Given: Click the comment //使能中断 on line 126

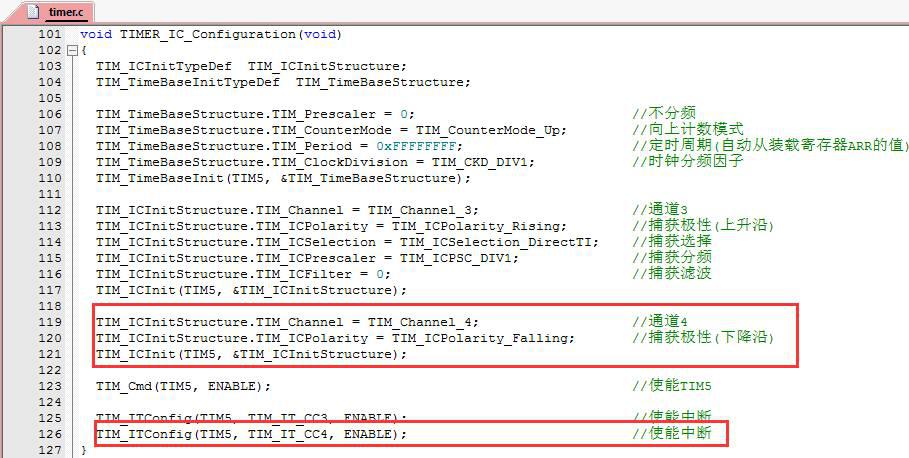Looking at the screenshot, I should tap(671, 433).
